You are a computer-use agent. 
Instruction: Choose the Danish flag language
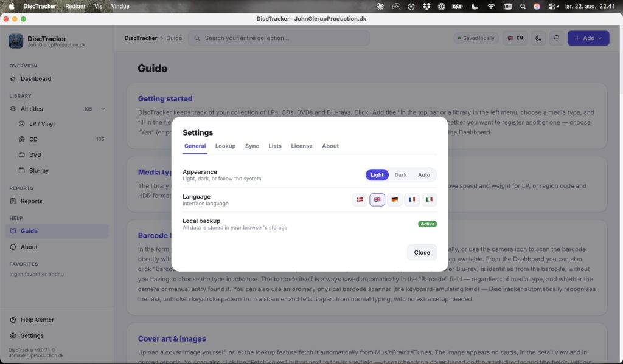pyautogui.click(x=360, y=200)
